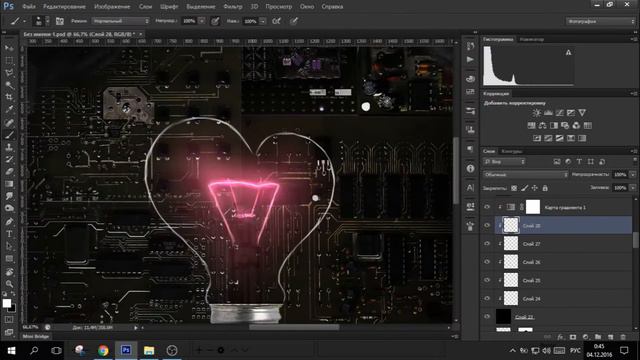Toggle pressure for opacity button
The width and height of the screenshot is (640, 360).
(215, 21)
